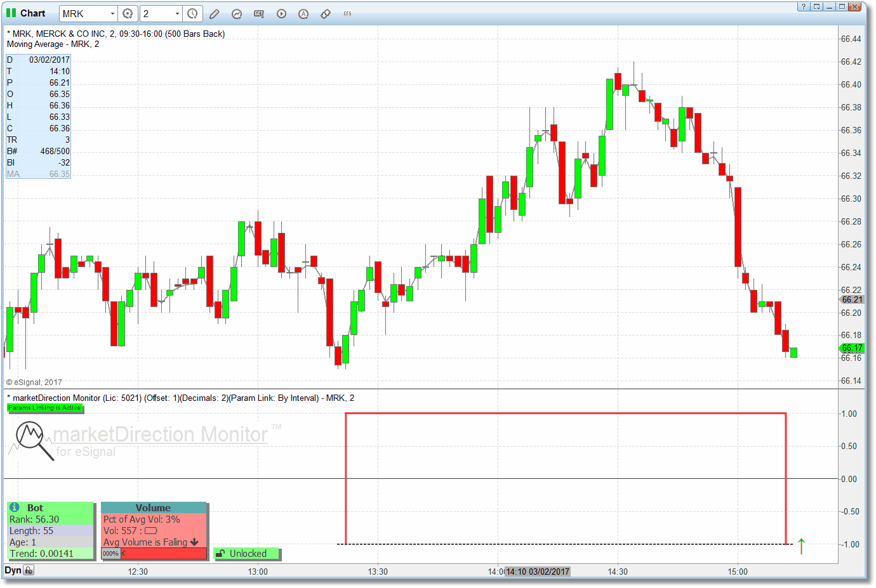Click the 66.44 price axis label

[x=851, y=39]
